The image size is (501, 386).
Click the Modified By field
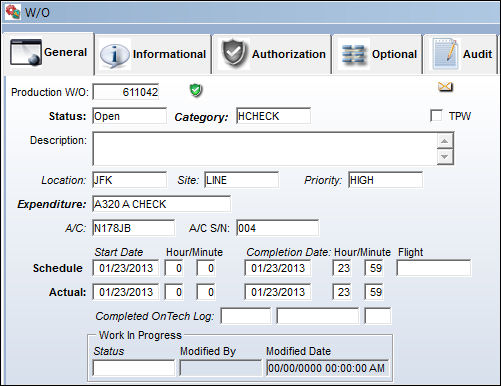point(220,368)
